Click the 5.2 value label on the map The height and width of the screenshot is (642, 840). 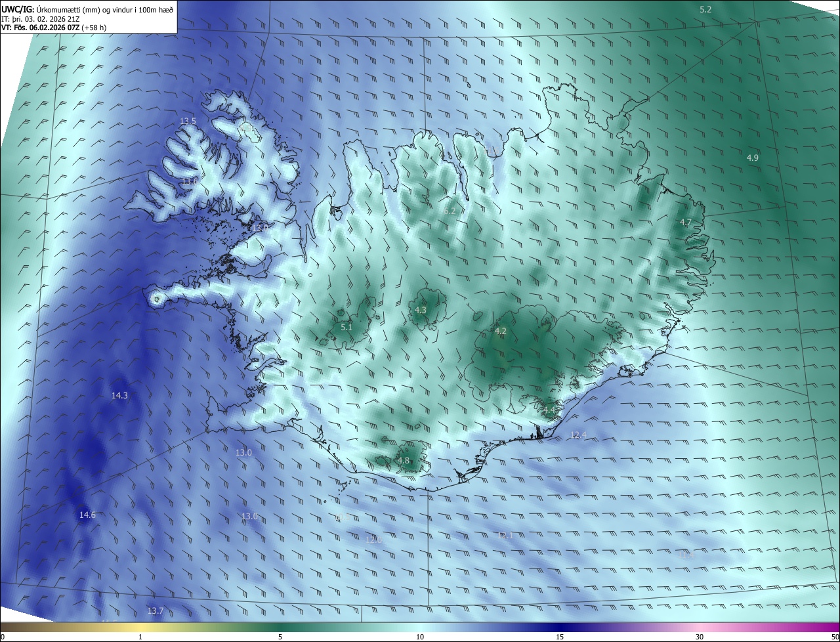coord(705,9)
